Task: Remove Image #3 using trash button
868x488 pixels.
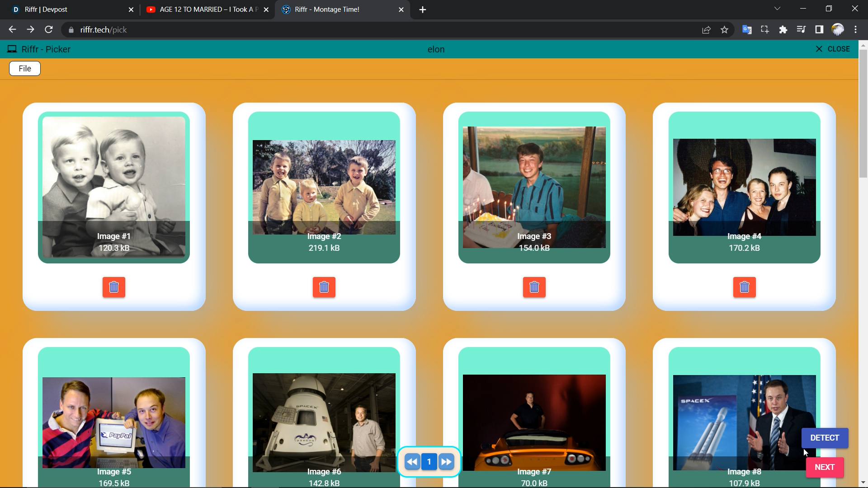Action: click(534, 287)
